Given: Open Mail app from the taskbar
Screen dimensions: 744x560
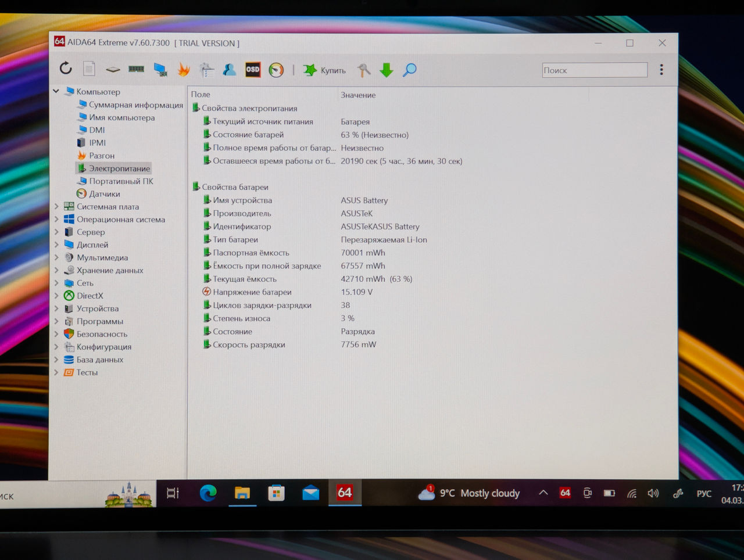Looking at the screenshot, I should pos(311,493).
